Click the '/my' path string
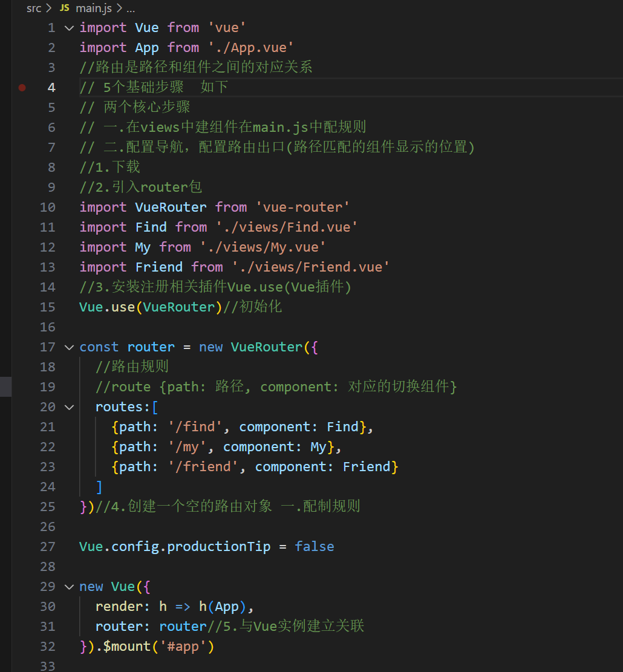 pyautogui.click(x=188, y=447)
